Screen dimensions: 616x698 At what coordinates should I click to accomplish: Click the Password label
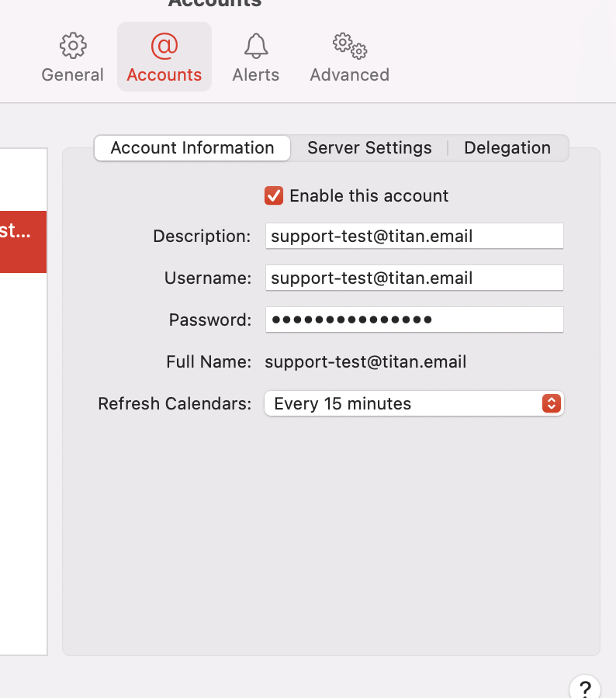(x=209, y=320)
